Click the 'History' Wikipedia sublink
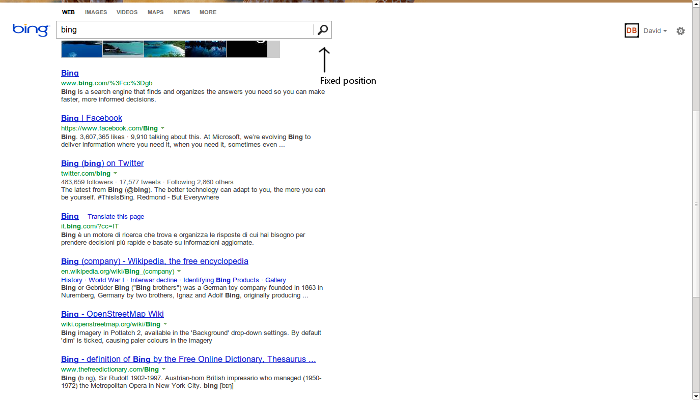 point(71,280)
